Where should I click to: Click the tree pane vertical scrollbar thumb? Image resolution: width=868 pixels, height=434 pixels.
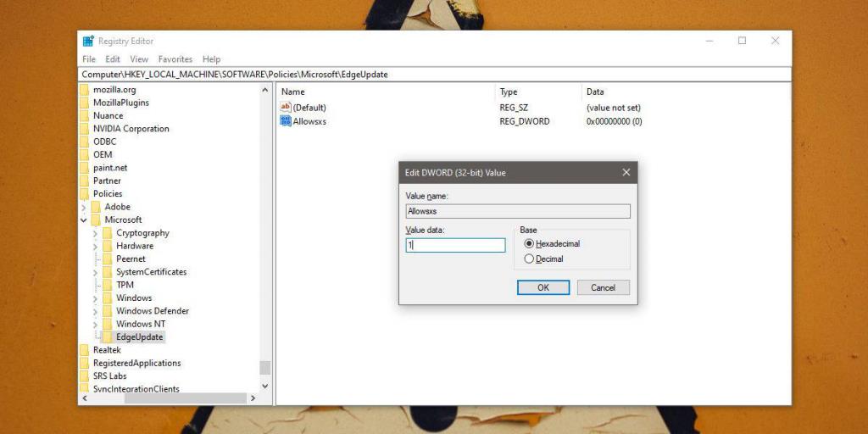(265, 368)
